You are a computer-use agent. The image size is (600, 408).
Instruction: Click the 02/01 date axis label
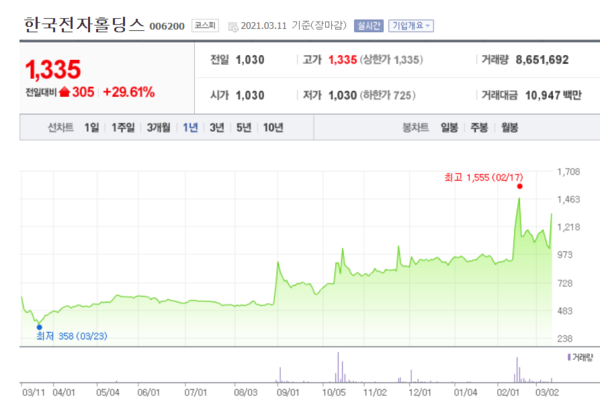pos(508,392)
